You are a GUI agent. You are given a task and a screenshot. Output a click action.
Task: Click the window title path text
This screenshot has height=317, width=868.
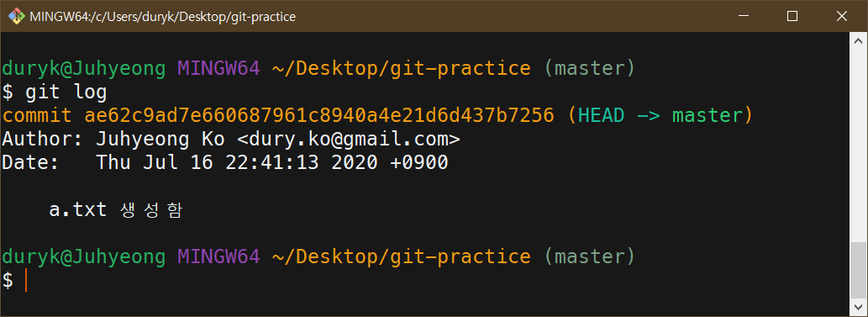(162, 17)
